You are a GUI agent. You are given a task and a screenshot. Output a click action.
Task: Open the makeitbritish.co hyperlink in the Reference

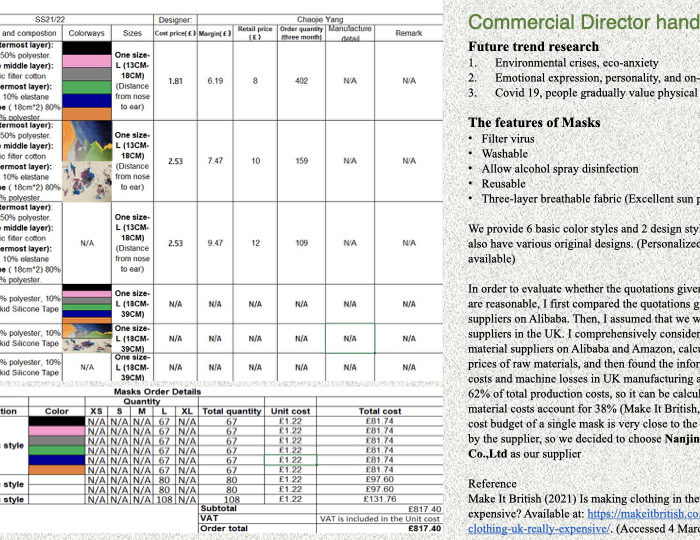643,514
